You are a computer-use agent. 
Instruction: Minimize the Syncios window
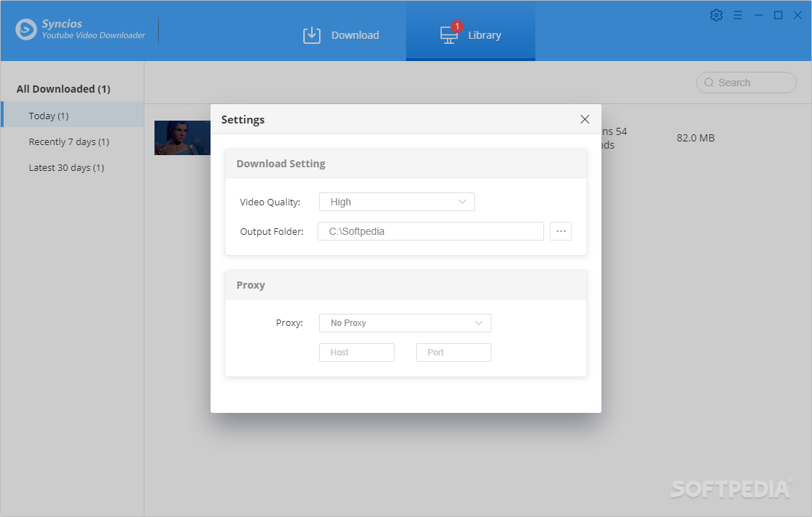759,16
